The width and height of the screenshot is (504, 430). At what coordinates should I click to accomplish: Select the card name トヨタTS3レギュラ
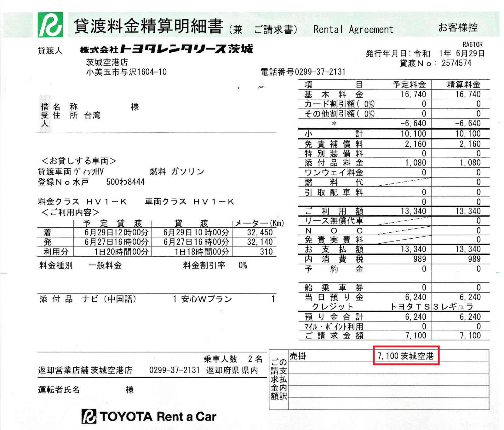(x=432, y=306)
